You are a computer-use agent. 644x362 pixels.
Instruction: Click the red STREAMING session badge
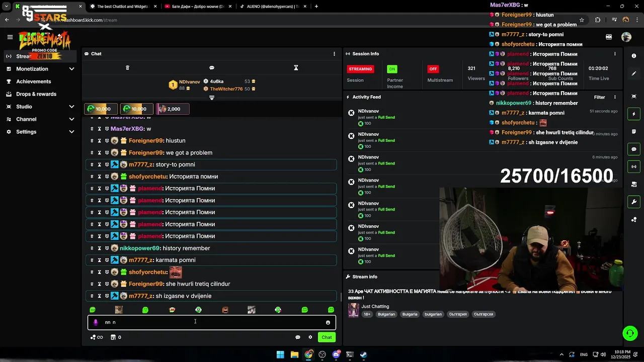click(x=360, y=69)
